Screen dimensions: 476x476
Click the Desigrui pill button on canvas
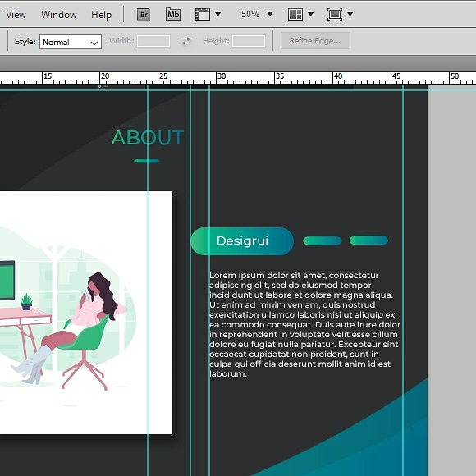click(x=242, y=241)
